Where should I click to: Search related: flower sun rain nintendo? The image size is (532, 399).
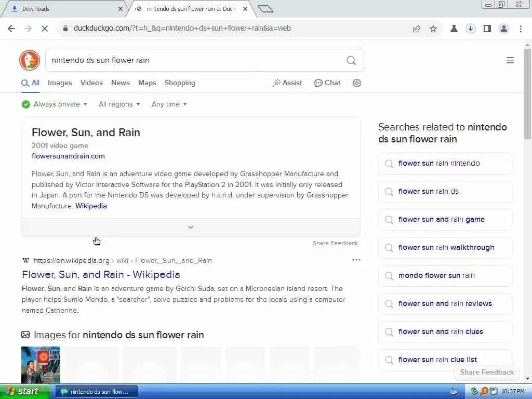(445, 164)
